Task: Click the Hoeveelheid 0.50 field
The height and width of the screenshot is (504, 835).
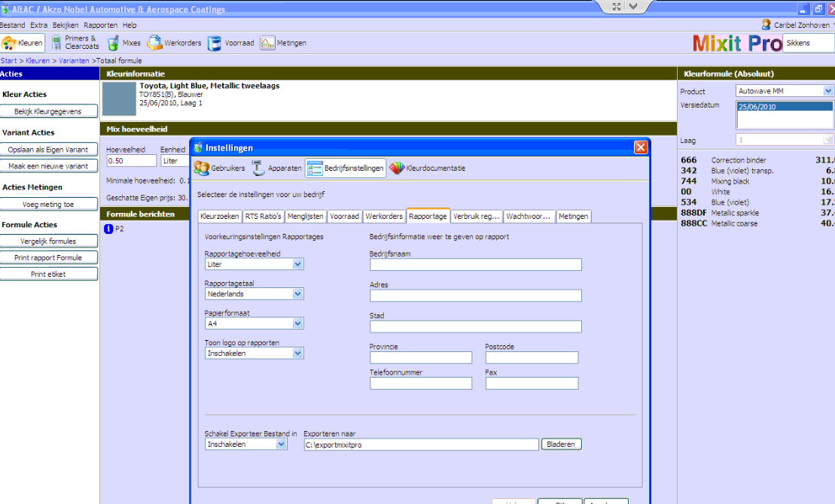Action: [132, 161]
